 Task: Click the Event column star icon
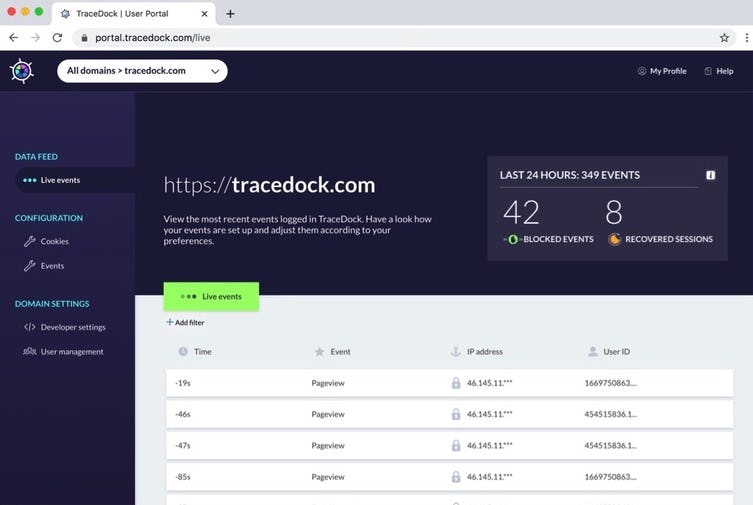point(319,352)
